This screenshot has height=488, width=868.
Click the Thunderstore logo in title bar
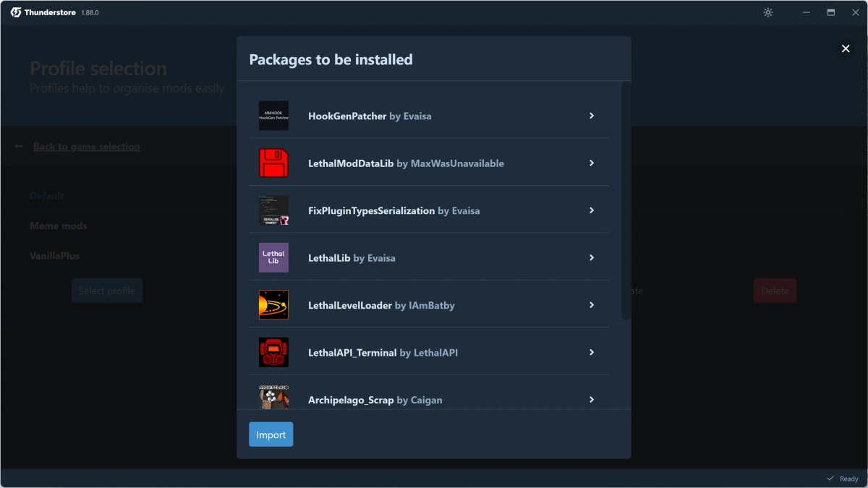(x=16, y=12)
